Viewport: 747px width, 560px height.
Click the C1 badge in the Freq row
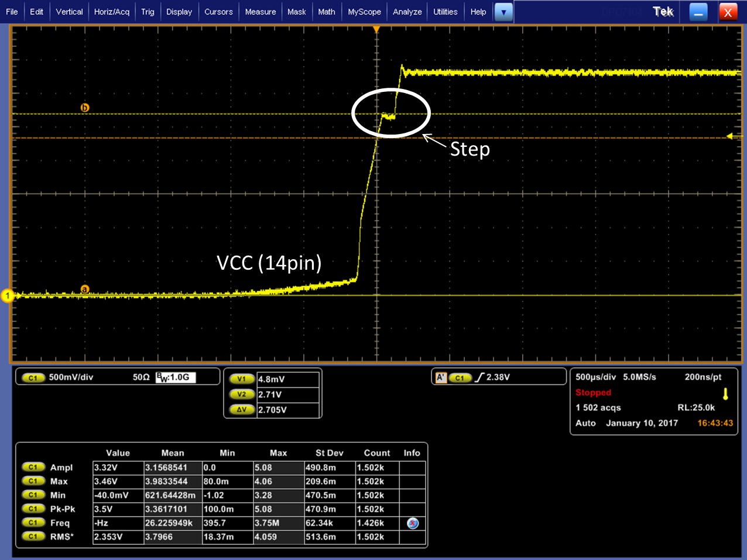tap(33, 523)
